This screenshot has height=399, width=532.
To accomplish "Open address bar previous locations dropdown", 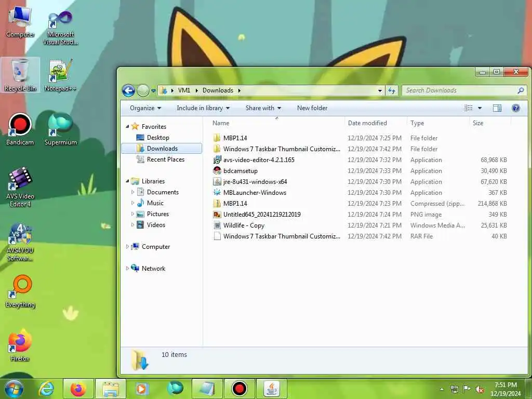I will (x=380, y=90).
